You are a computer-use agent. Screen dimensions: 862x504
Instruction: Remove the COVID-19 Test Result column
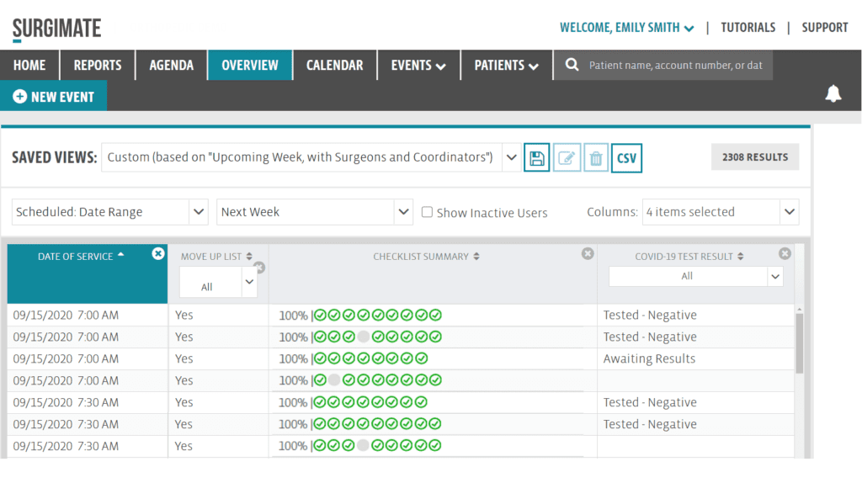pos(785,253)
